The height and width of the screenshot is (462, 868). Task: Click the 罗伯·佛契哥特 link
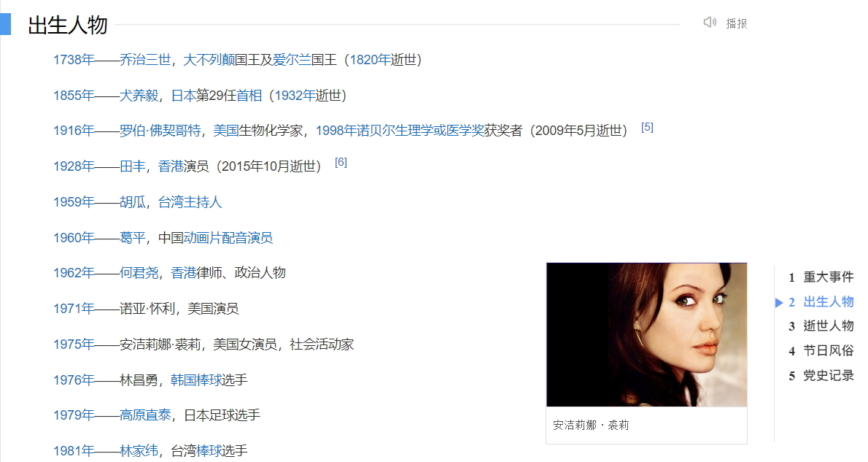160,131
